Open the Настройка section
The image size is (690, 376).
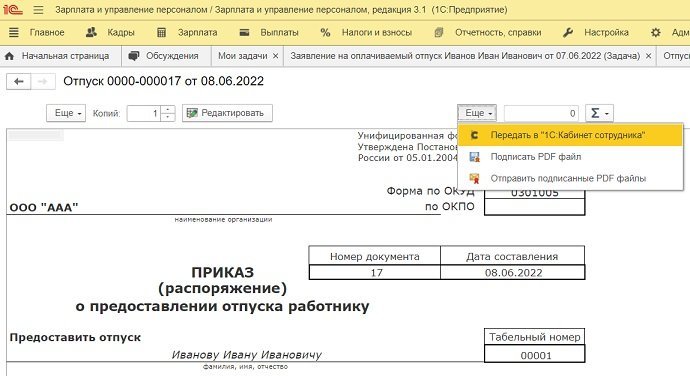click(x=606, y=33)
